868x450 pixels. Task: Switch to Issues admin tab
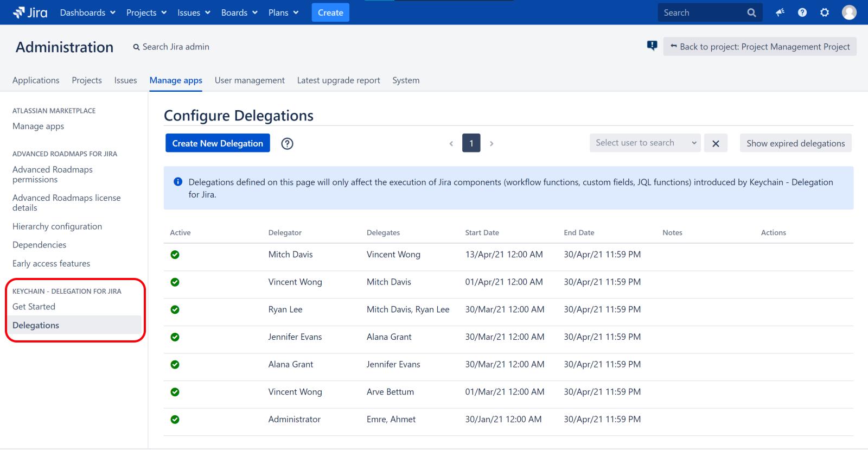125,80
